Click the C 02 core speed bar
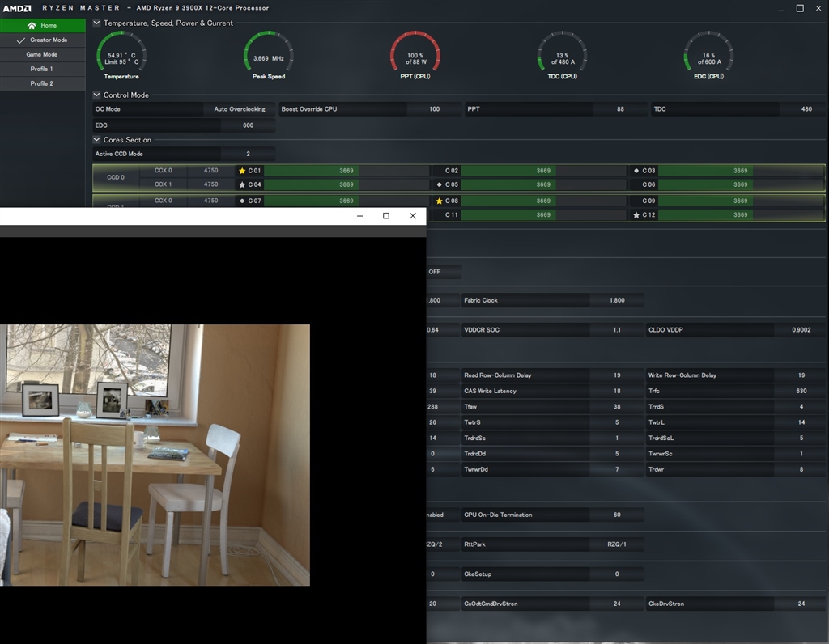This screenshot has width=829, height=644. (x=543, y=171)
